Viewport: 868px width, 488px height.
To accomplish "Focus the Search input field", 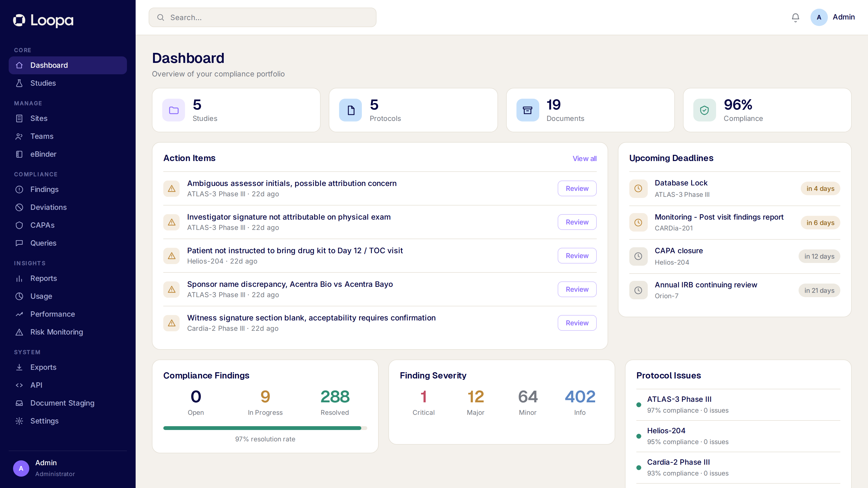I will (x=263, y=18).
